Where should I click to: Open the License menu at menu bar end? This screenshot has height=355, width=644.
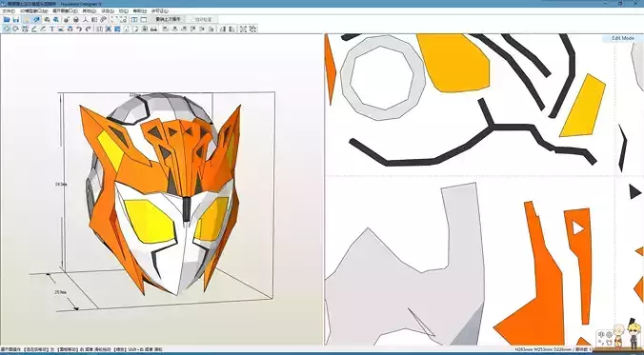pyautogui.click(x=160, y=11)
